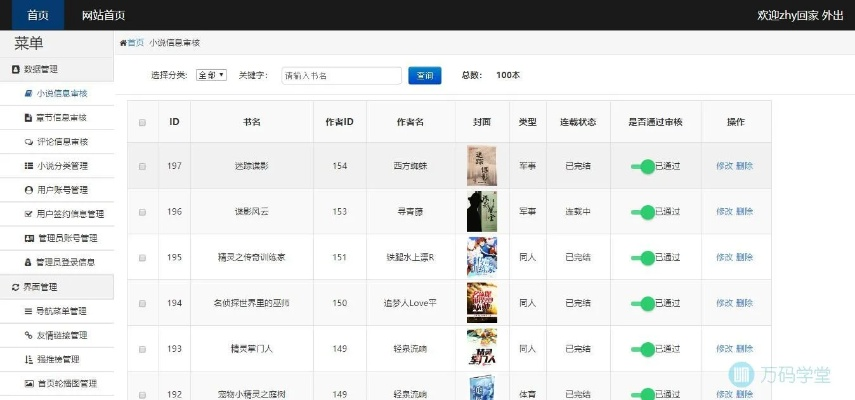Click 外出 to log out
Image resolution: width=855 pixels, height=400 pixels.
pyautogui.click(x=833, y=15)
